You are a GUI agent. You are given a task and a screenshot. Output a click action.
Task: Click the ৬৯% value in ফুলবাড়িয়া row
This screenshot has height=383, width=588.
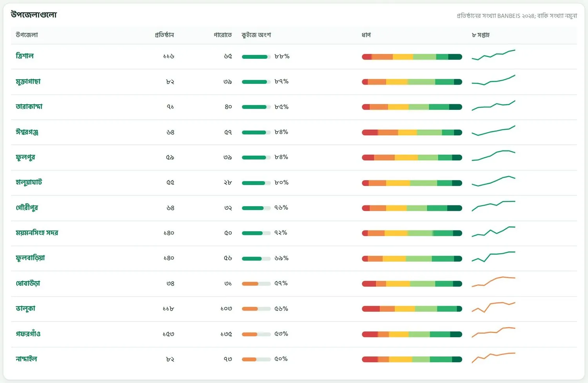tap(281, 258)
